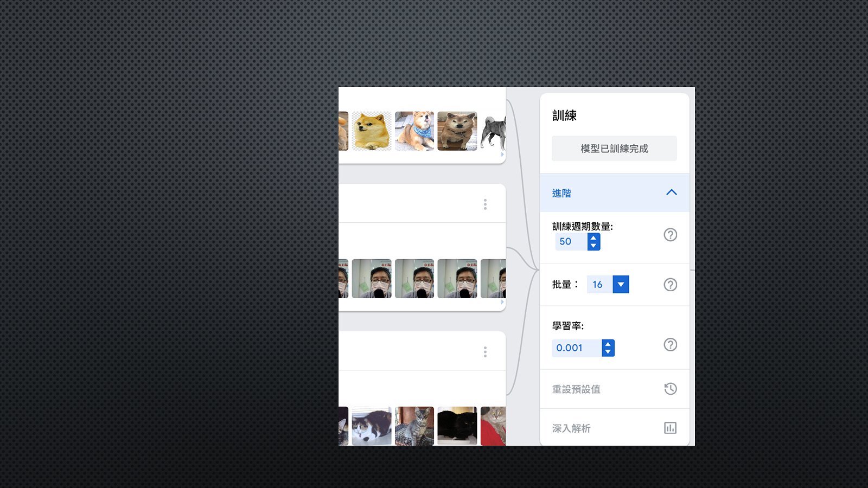Decrease 訓練週期數量 with the down arrow

(593, 246)
